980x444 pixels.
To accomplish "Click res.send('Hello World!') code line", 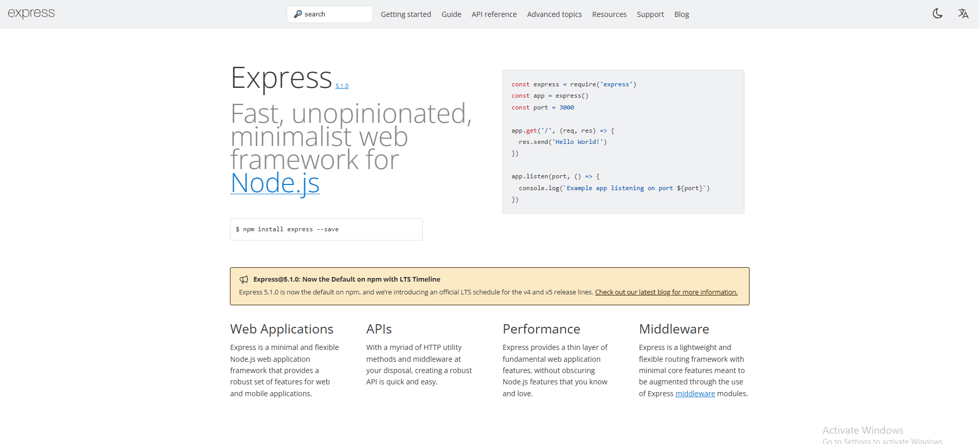I will (563, 142).
